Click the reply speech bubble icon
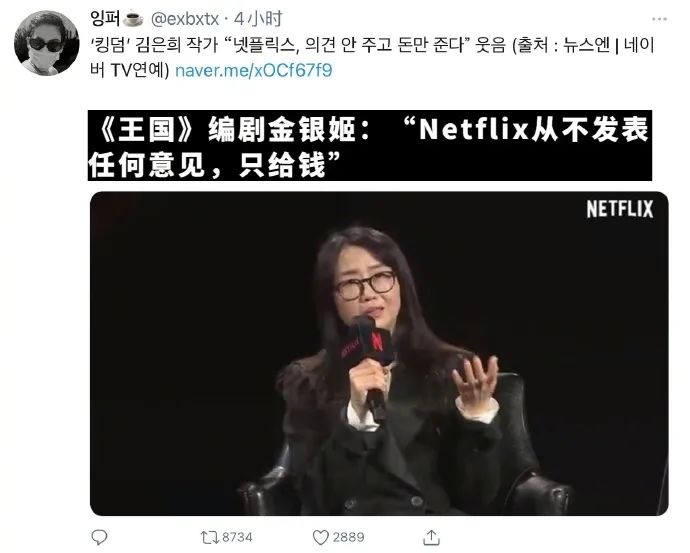690x553 pixels. click(99, 537)
